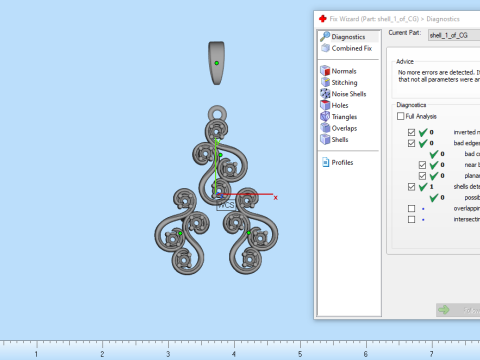Select the right swirl pendant piece

250,231
